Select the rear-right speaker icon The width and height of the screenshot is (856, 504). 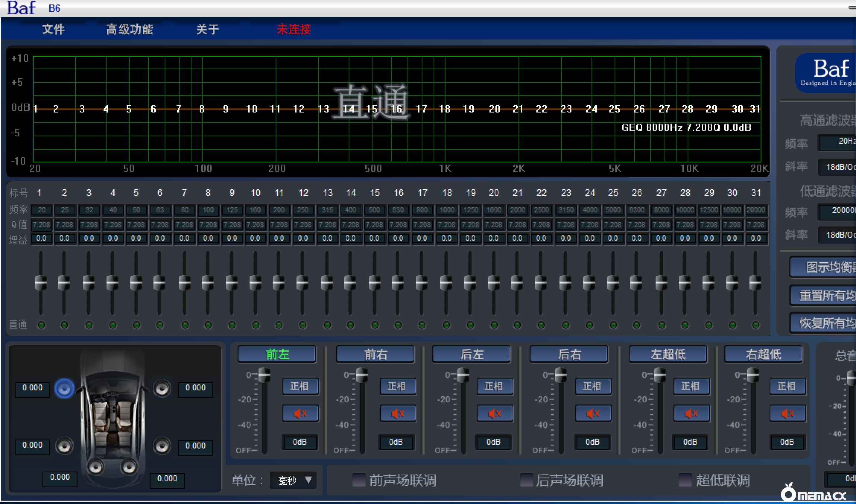162,446
